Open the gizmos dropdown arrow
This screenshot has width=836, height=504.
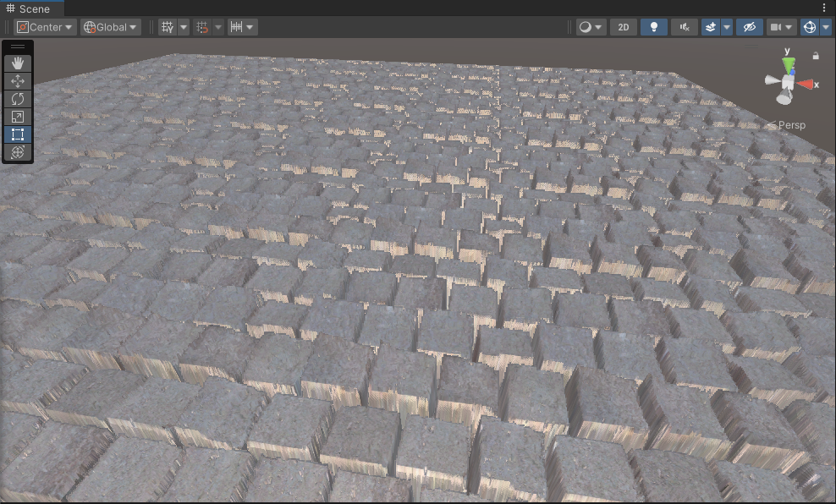(826, 27)
